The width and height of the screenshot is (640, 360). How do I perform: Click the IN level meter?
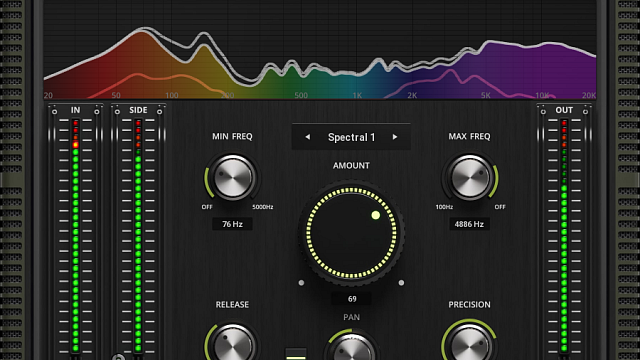(76, 236)
